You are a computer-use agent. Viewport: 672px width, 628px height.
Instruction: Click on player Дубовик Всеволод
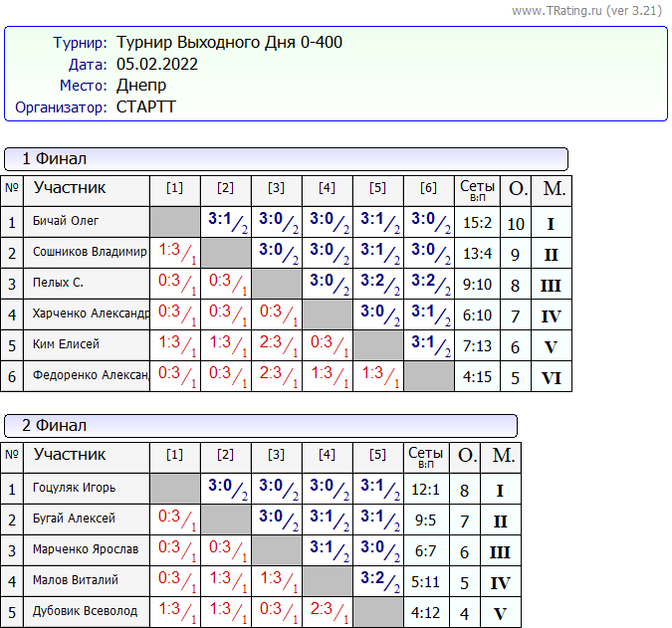click(85, 612)
